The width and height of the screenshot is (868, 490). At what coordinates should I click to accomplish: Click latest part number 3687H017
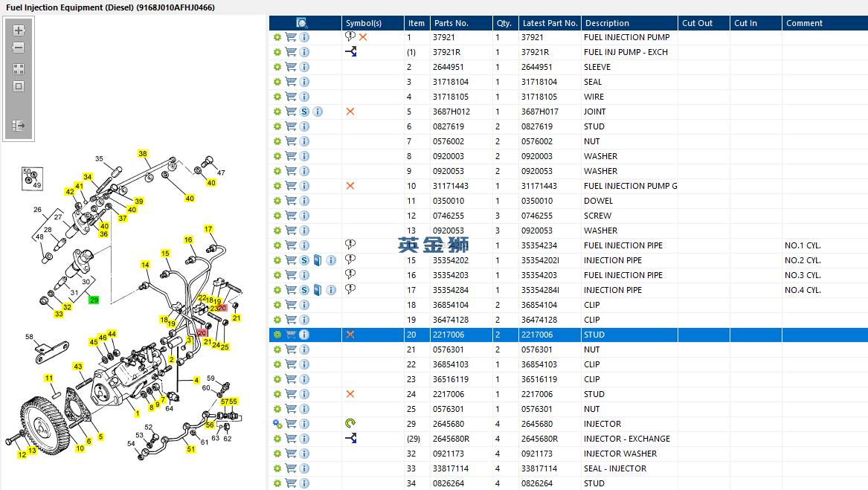coord(540,112)
